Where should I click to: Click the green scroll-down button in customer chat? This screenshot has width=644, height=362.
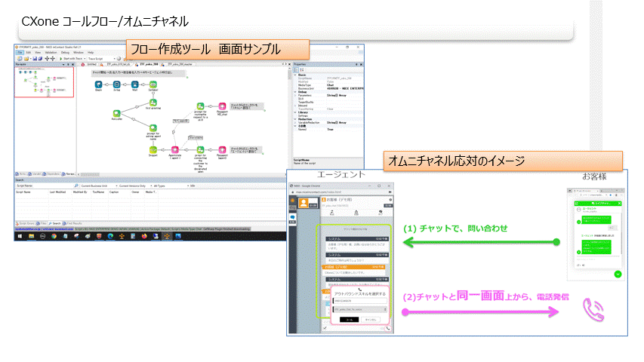pos(618,274)
